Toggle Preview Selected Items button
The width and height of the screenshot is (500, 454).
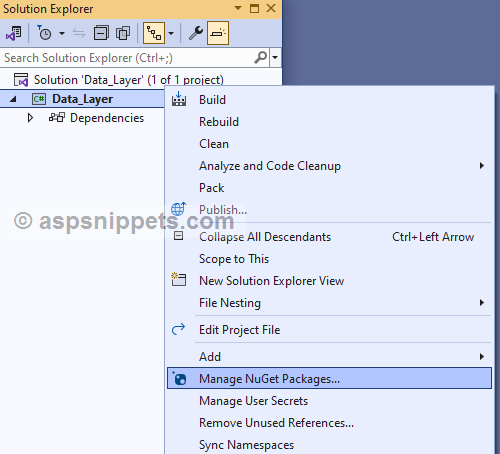[x=218, y=33]
